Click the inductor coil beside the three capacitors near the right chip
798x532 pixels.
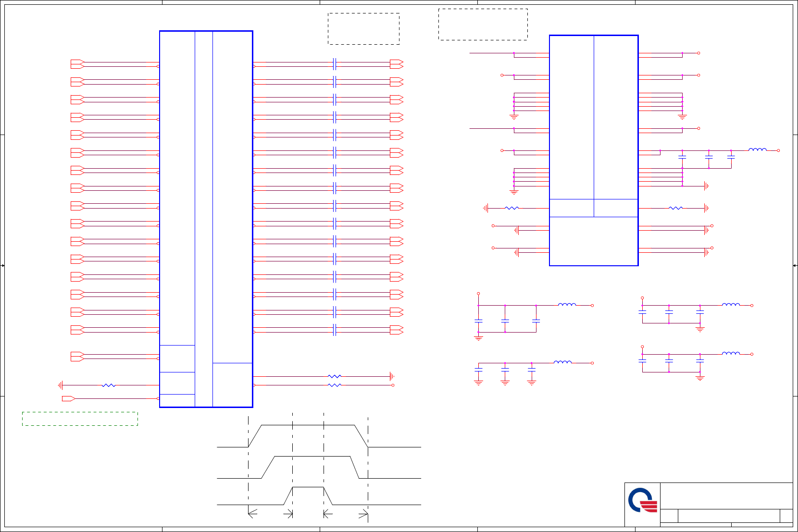point(758,149)
